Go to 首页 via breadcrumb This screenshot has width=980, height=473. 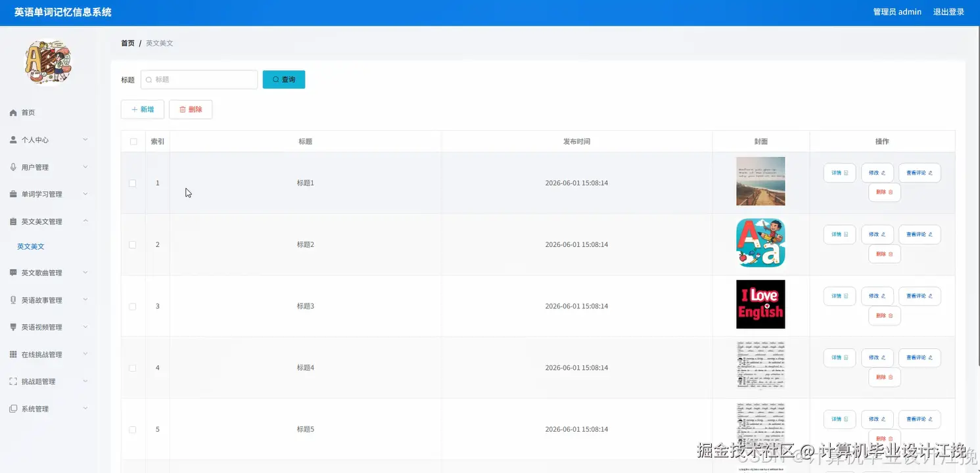128,43
